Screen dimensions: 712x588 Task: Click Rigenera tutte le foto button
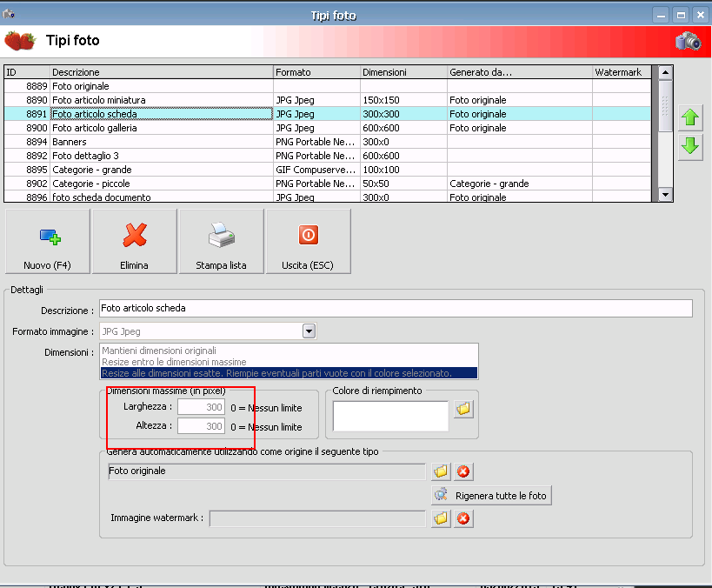point(491,495)
